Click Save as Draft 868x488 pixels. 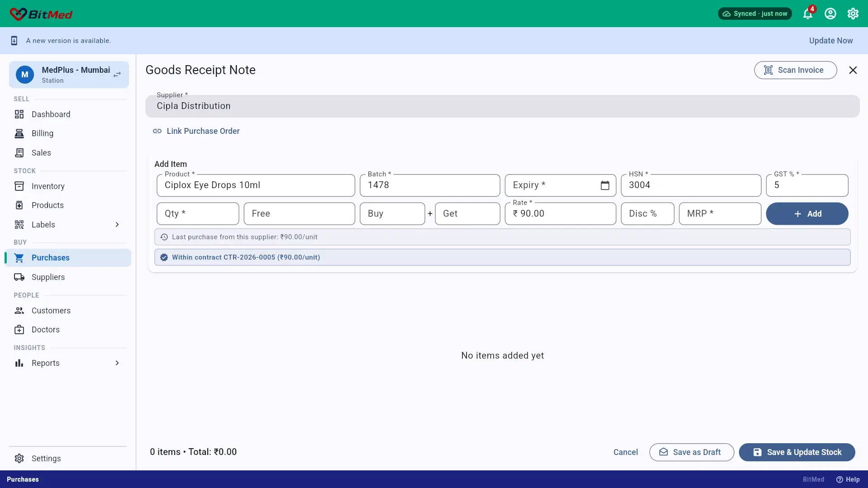point(692,452)
